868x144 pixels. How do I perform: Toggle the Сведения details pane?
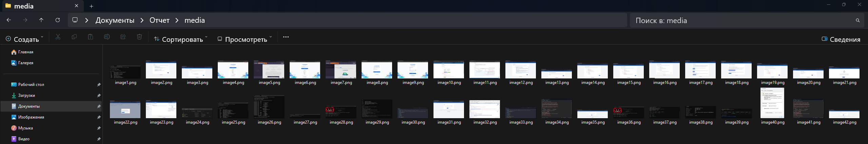(841, 39)
